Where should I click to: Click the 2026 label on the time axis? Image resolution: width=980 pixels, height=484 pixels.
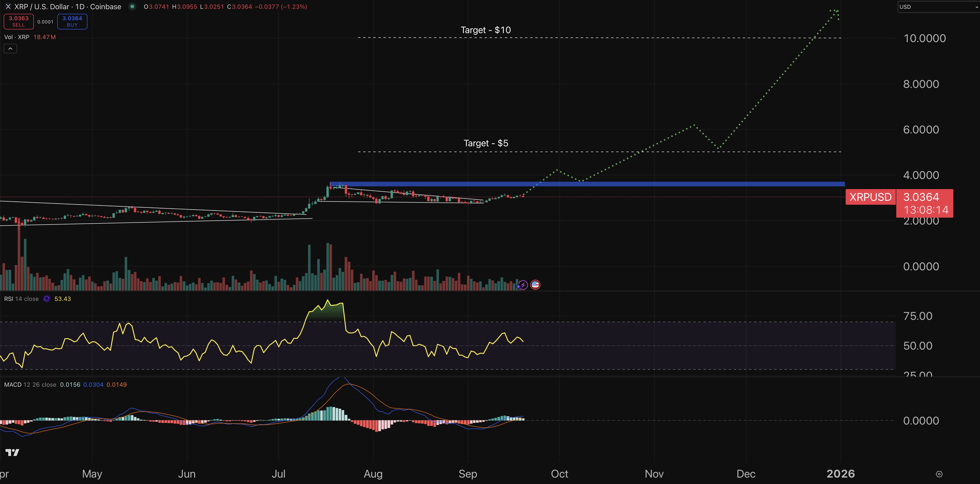tap(840, 474)
